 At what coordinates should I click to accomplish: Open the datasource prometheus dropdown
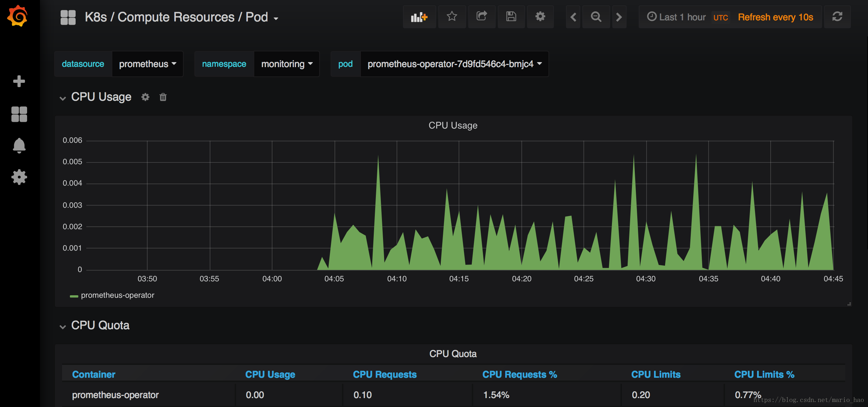[148, 64]
